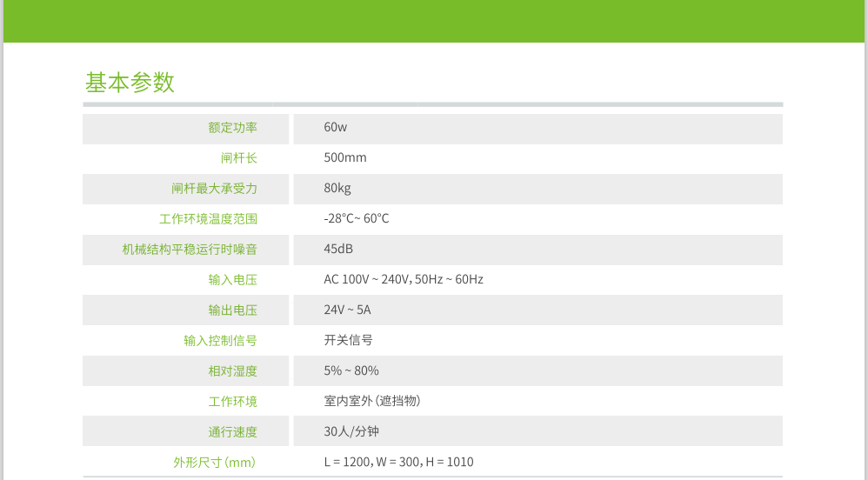
Task: Click the 5% ~ 80% humidity value
Action: [351, 371]
